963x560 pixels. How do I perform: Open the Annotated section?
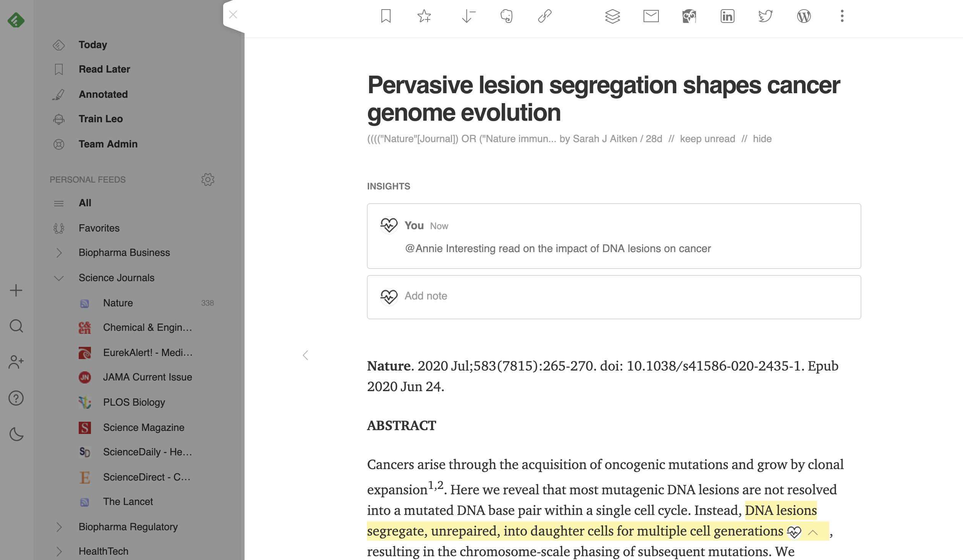click(x=103, y=94)
